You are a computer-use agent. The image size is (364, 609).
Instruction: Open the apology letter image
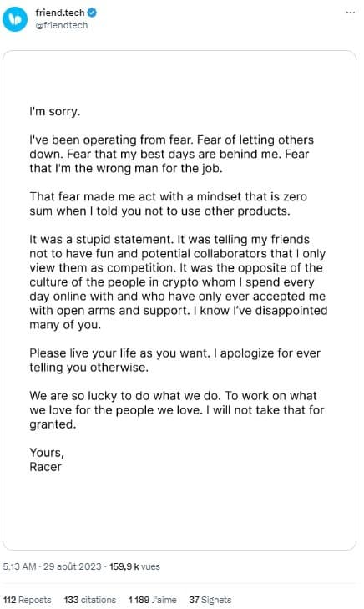click(x=179, y=300)
